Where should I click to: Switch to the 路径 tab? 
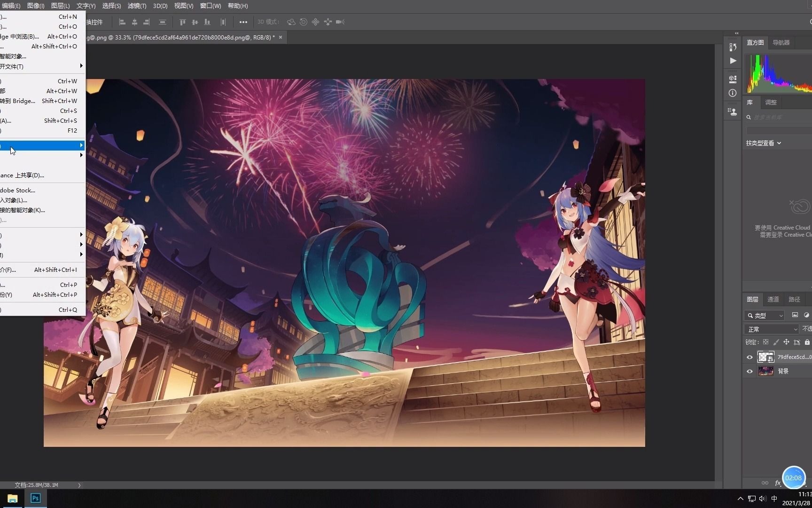click(794, 299)
